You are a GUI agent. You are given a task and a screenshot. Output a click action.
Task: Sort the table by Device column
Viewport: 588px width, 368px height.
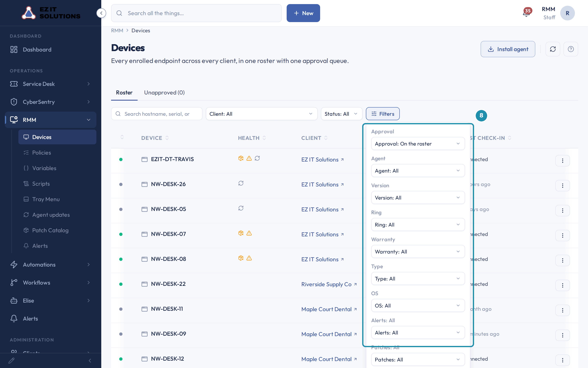(x=155, y=138)
